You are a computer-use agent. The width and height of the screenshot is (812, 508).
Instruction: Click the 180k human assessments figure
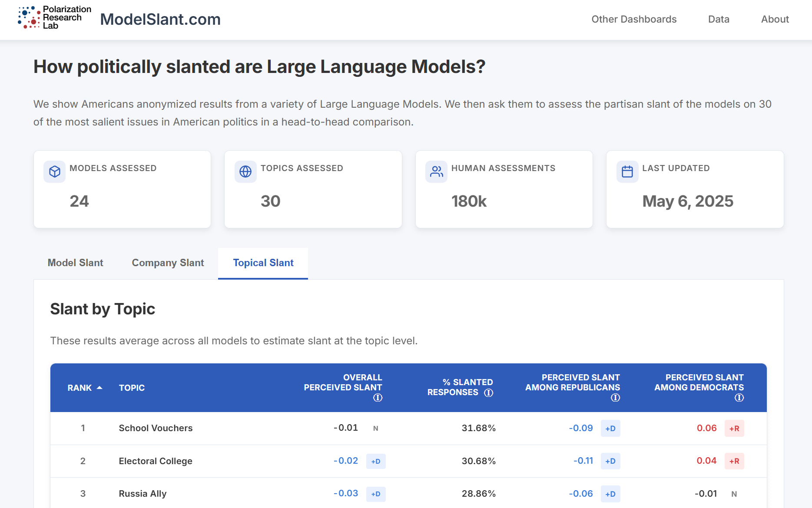click(469, 201)
